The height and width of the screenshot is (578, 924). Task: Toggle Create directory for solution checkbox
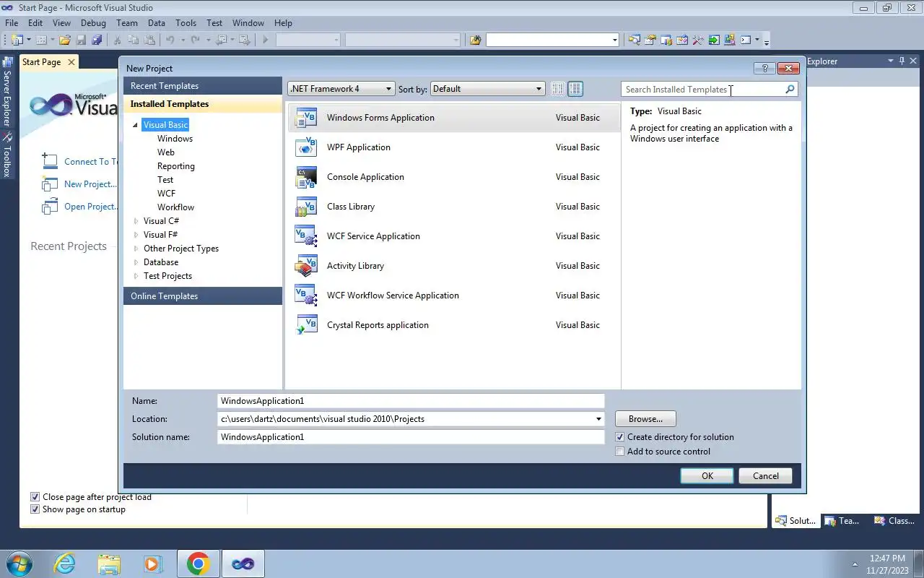tap(619, 437)
